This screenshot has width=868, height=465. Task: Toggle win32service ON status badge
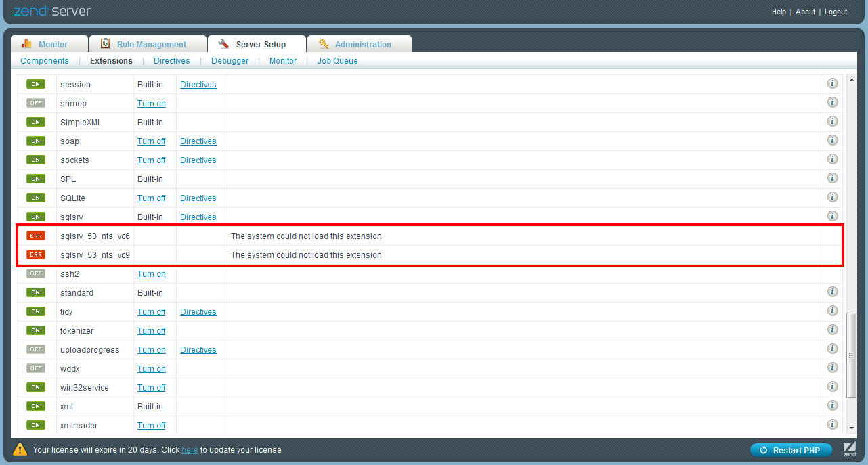(x=36, y=387)
